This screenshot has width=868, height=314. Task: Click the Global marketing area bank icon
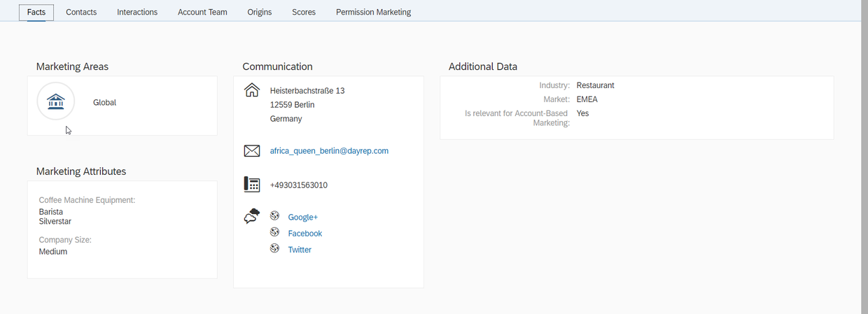coord(55,102)
